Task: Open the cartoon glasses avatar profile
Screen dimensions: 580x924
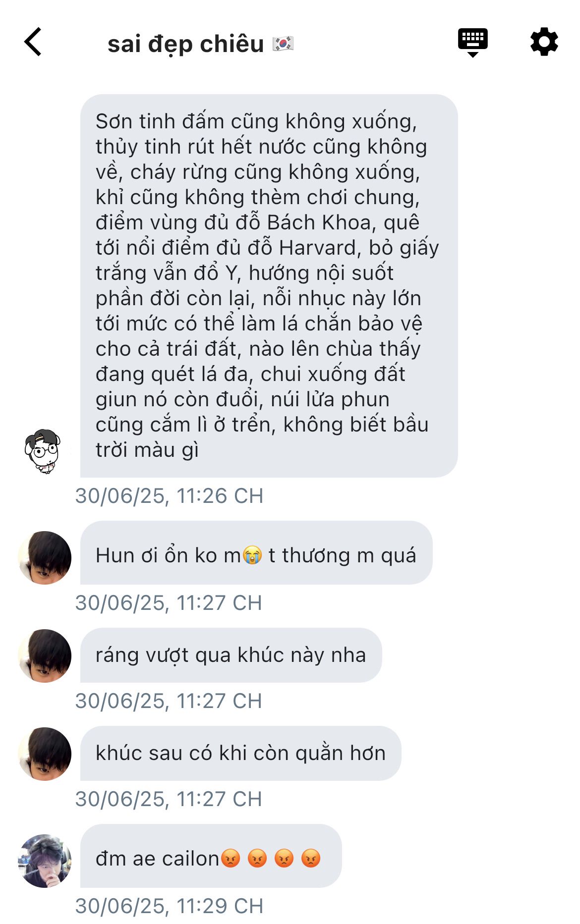Action: pyautogui.click(x=44, y=451)
